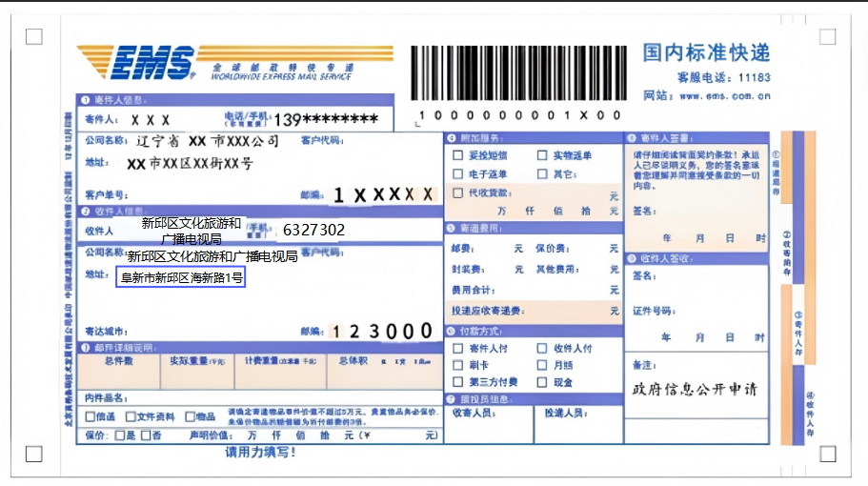Click the 寄件人信息 section header
The image size is (868, 486).
pyautogui.click(x=235, y=100)
